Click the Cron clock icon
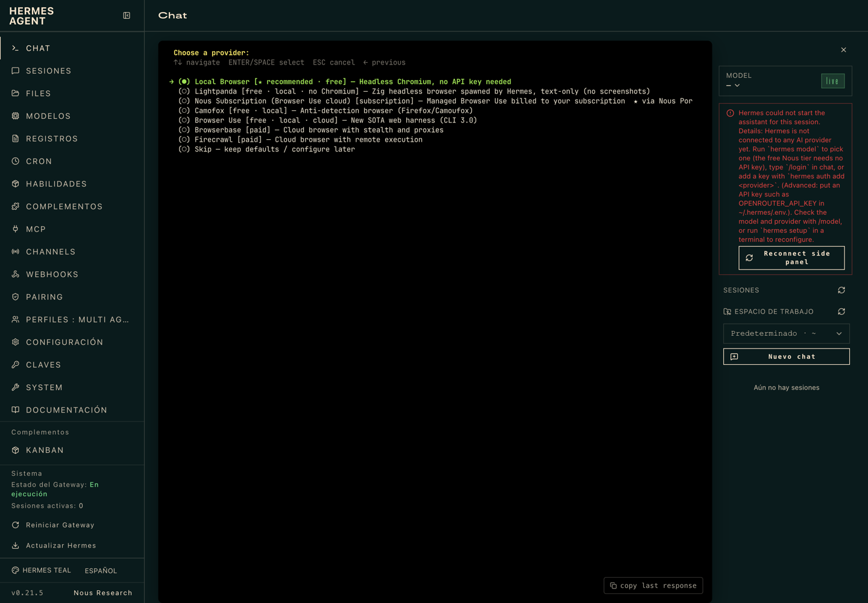The height and width of the screenshot is (603, 868). pos(16,162)
